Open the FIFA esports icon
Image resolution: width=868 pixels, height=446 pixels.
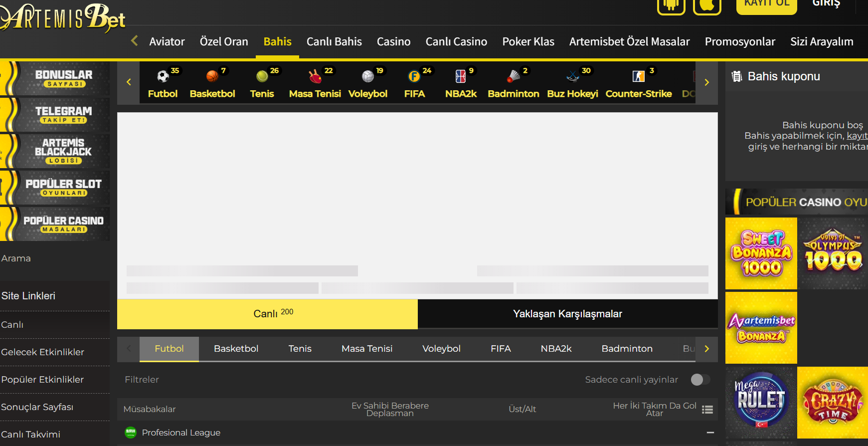tap(414, 76)
